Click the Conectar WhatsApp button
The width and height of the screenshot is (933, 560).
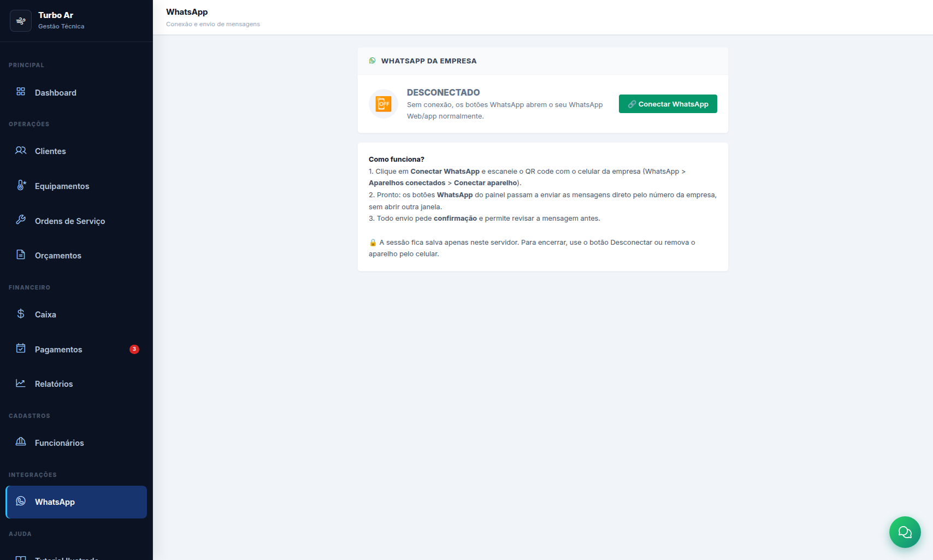[x=668, y=104]
